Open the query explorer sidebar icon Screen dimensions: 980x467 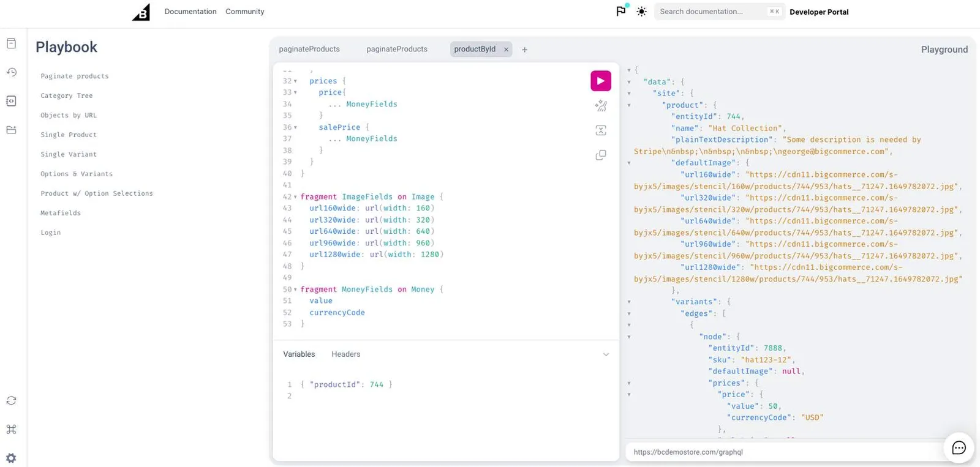point(11,101)
